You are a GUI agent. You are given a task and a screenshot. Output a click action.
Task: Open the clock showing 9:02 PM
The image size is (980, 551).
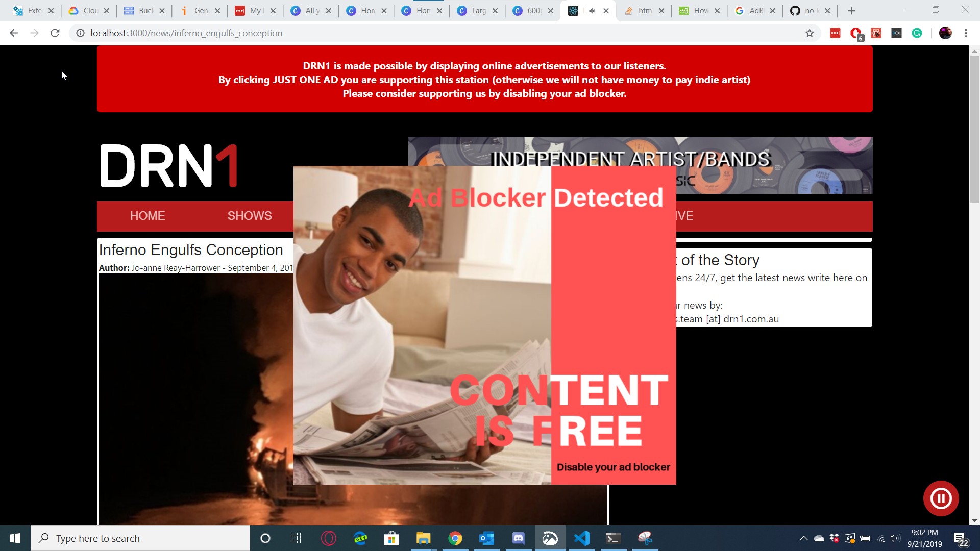pyautogui.click(x=924, y=538)
